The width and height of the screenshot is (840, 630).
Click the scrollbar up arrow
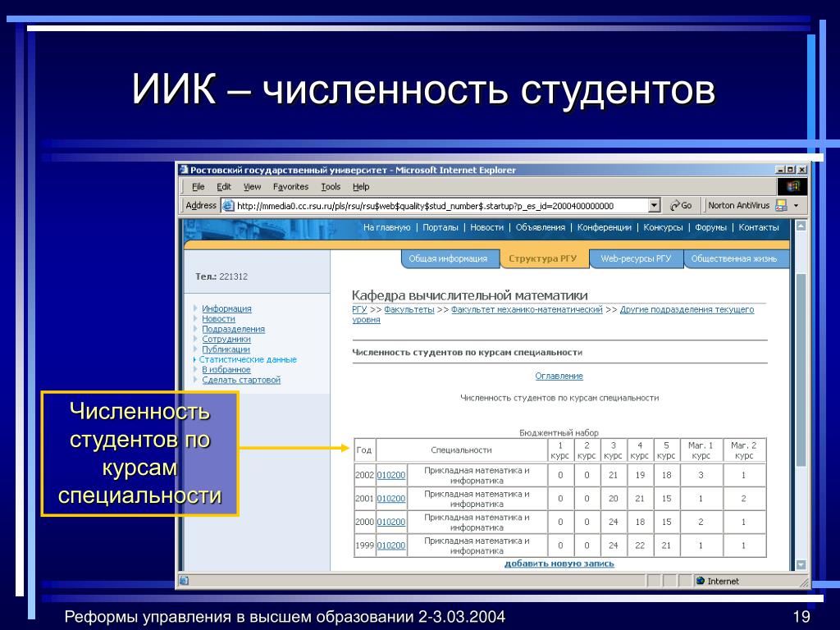point(801,226)
